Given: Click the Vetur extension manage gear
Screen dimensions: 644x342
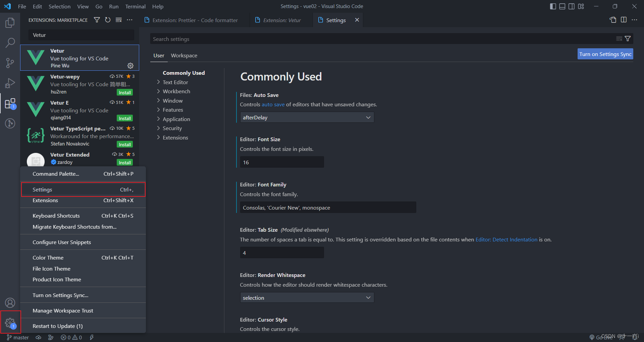Looking at the screenshot, I should coord(130,66).
